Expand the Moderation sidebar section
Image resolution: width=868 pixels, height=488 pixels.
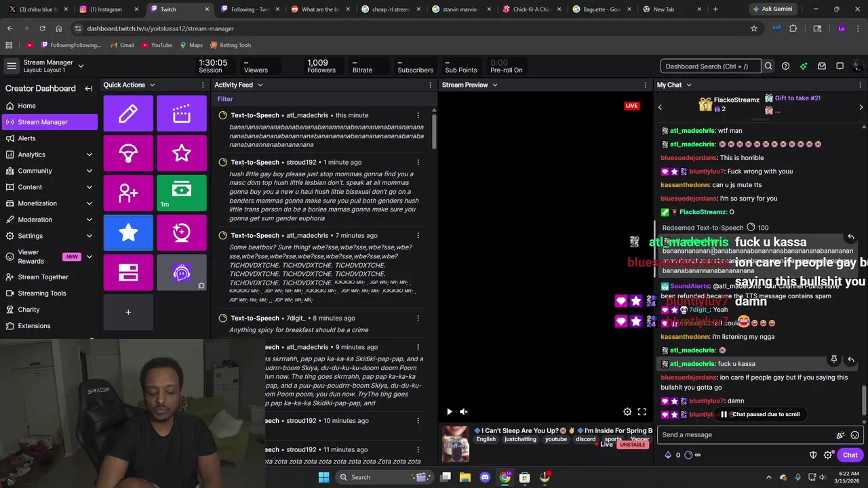(x=89, y=220)
